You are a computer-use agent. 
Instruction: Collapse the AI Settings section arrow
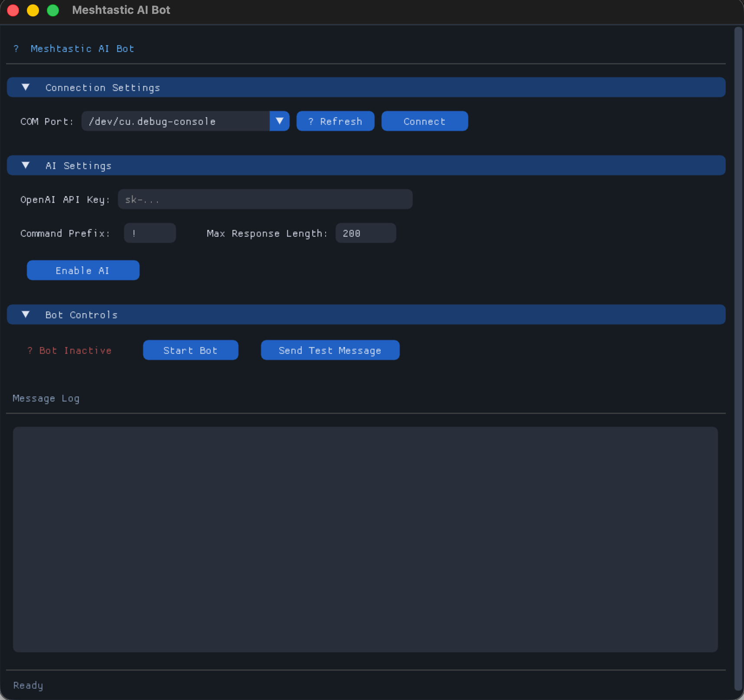tap(26, 165)
